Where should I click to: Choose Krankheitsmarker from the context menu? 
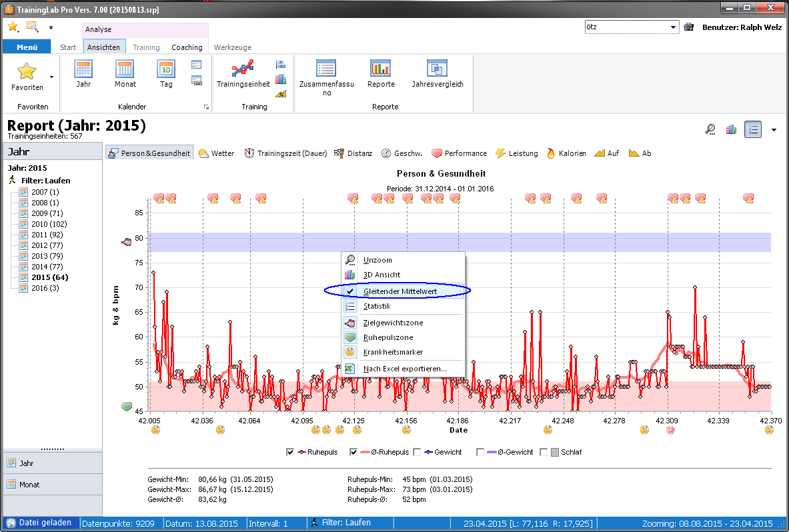(x=403, y=352)
